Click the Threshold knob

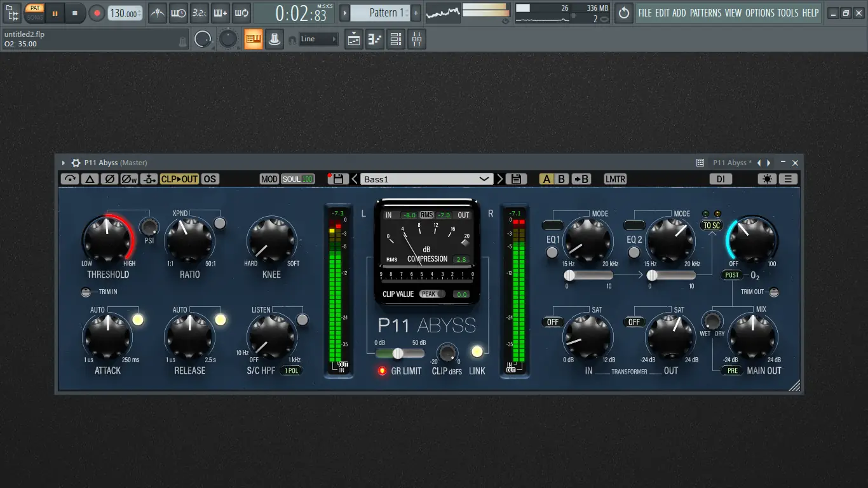click(107, 240)
